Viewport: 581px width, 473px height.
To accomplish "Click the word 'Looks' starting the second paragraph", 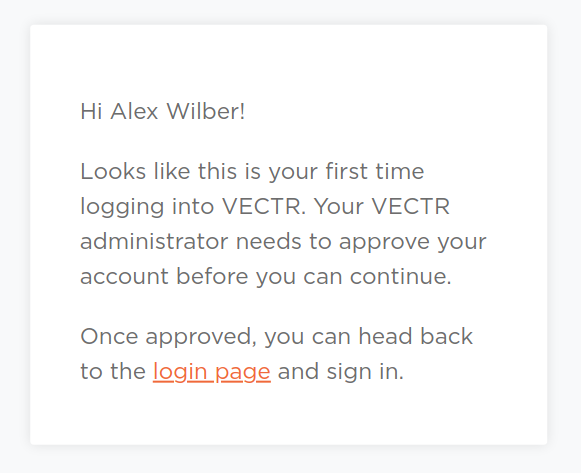I will click(113, 172).
